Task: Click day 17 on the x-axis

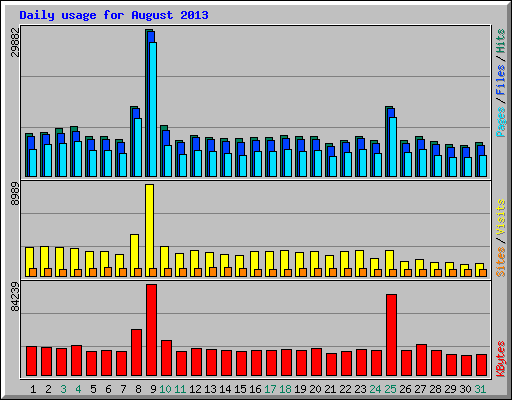Action: (x=270, y=389)
